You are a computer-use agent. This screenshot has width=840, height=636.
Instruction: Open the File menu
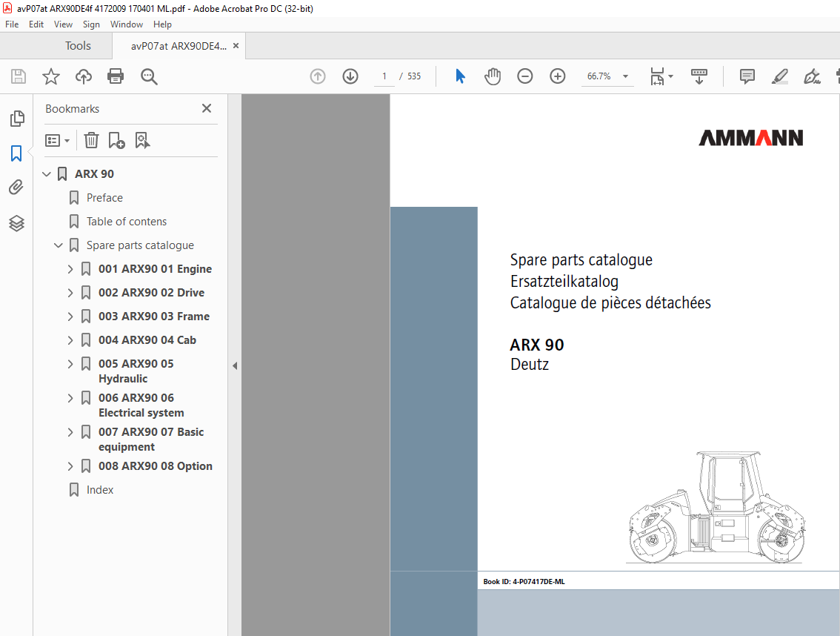pos(12,24)
